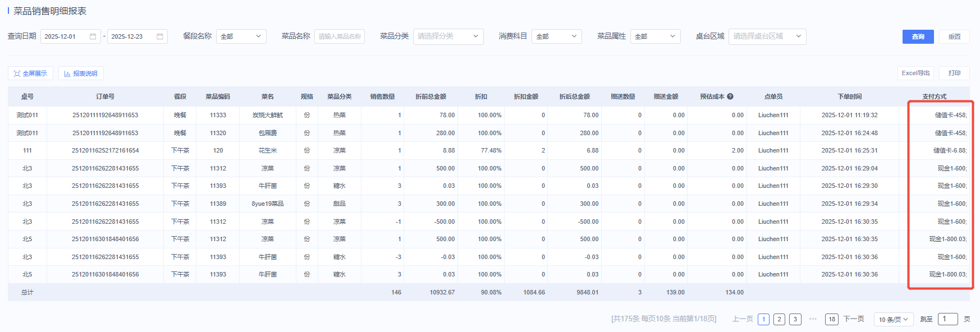Viewport: 980px width, 332px height.
Task: Open 报表说明 chart icon button
Action: coord(81,73)
